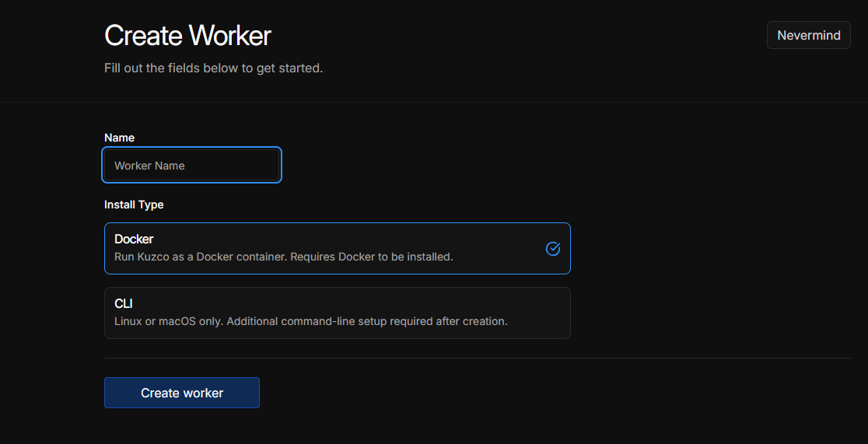Click the blue checkmark icon on Docker
868x444 pixels.
pos(553,249)
